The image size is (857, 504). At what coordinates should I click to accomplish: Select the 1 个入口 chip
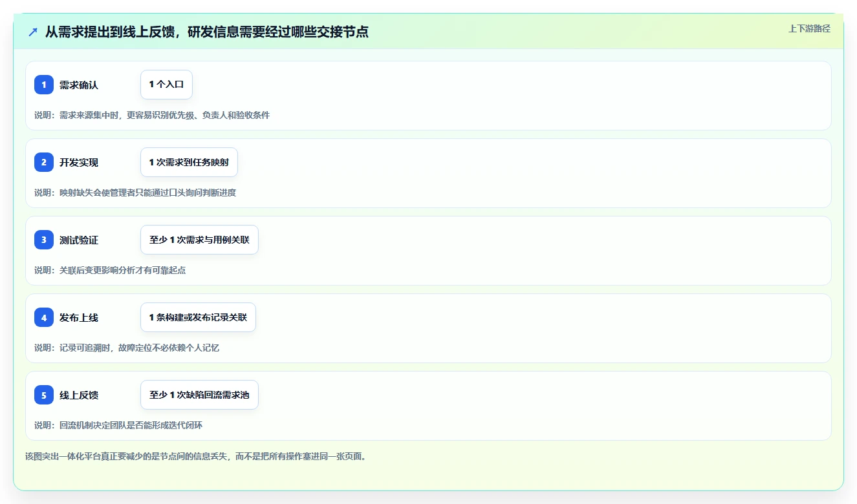tap(166, 85)
